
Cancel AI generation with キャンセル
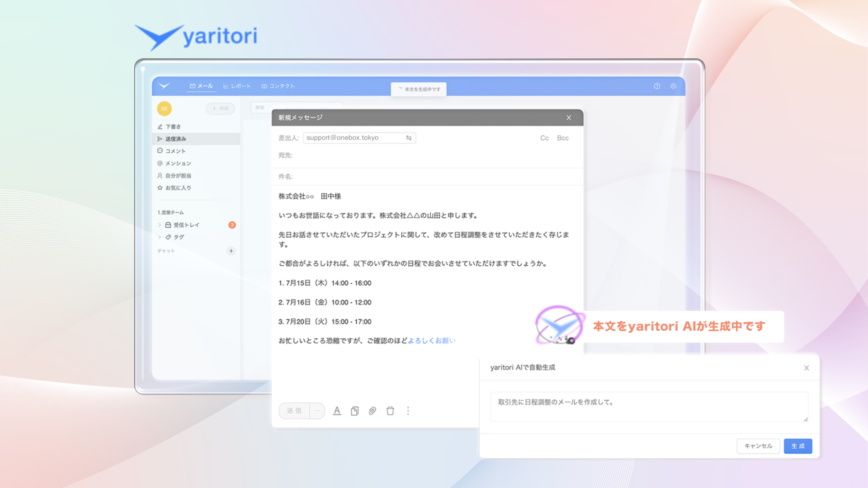758,446
